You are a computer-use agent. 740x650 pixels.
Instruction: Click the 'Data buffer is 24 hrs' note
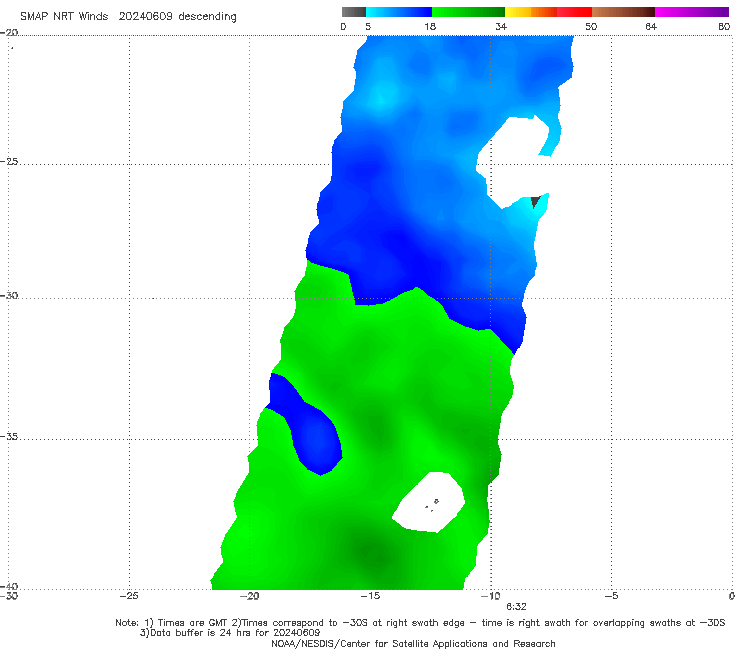click(230, 633)
